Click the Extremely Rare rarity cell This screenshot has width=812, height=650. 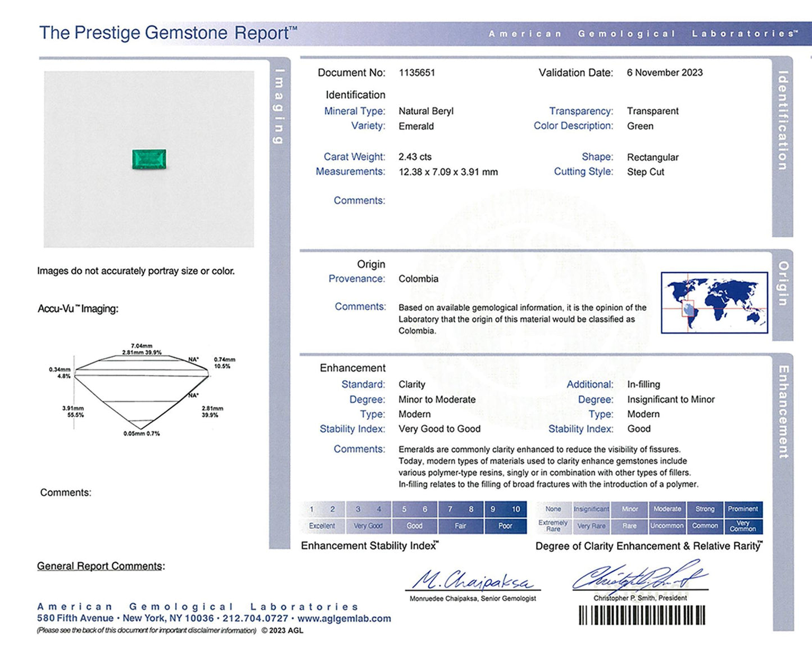[x=553, y=526]
